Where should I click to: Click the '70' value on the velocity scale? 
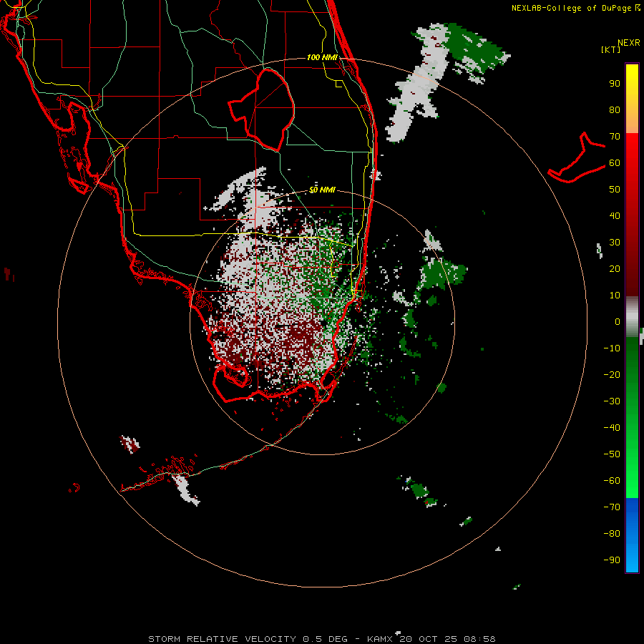tap(615, 137)
